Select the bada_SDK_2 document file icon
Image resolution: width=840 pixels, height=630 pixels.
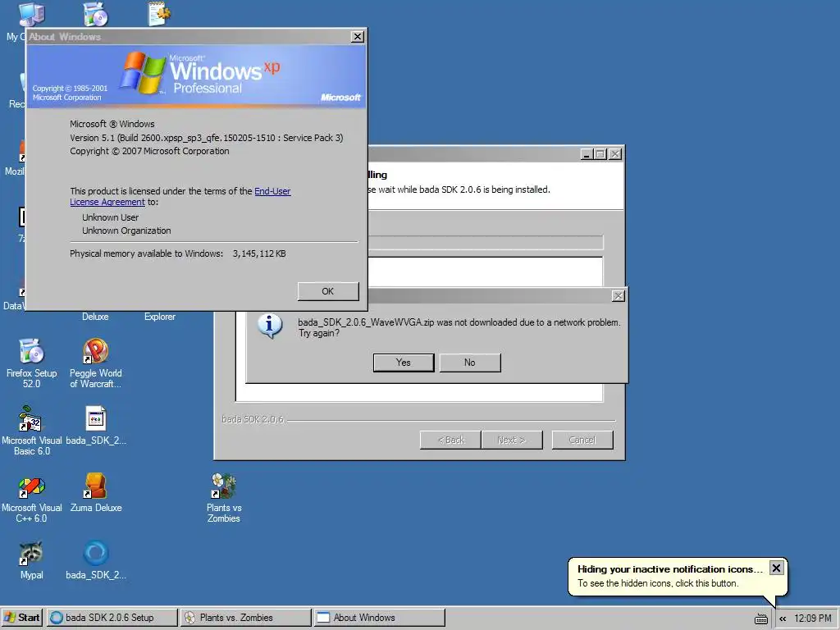(96, 426)
